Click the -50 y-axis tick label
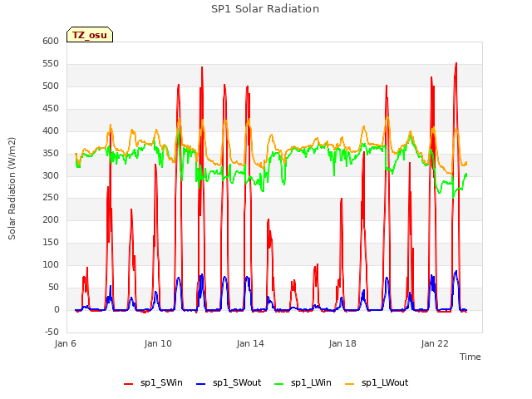Image resolution: width=532 pixels, height=399 pixels. 52,332
